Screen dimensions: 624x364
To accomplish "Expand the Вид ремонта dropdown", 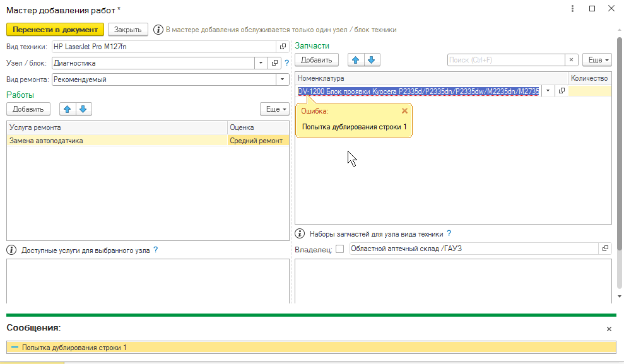I will 281,79.
